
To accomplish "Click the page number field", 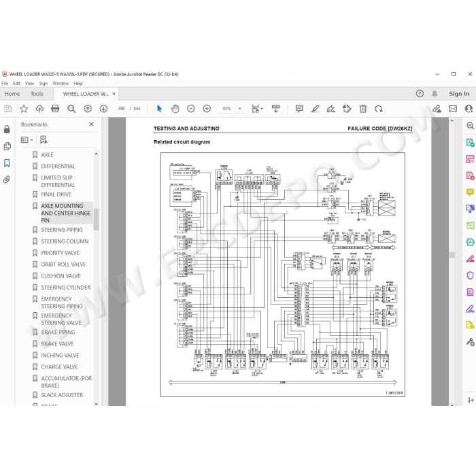I will tap(121, 108).
